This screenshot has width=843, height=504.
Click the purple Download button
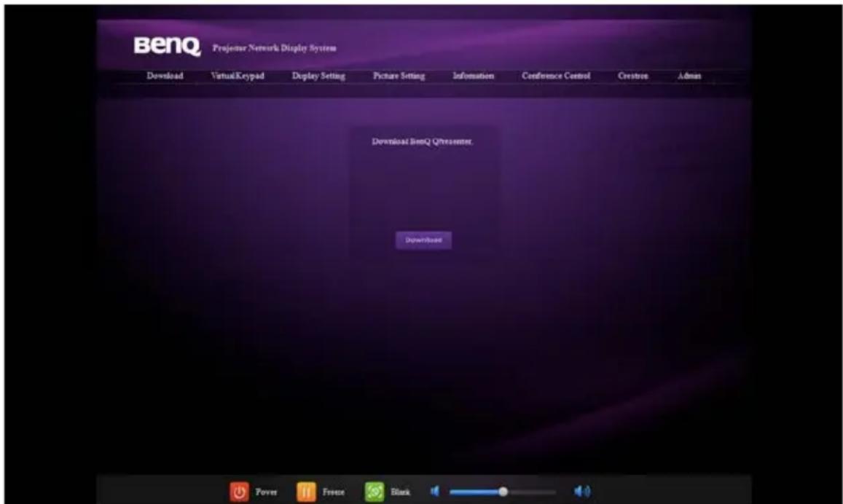coord(423,240)
